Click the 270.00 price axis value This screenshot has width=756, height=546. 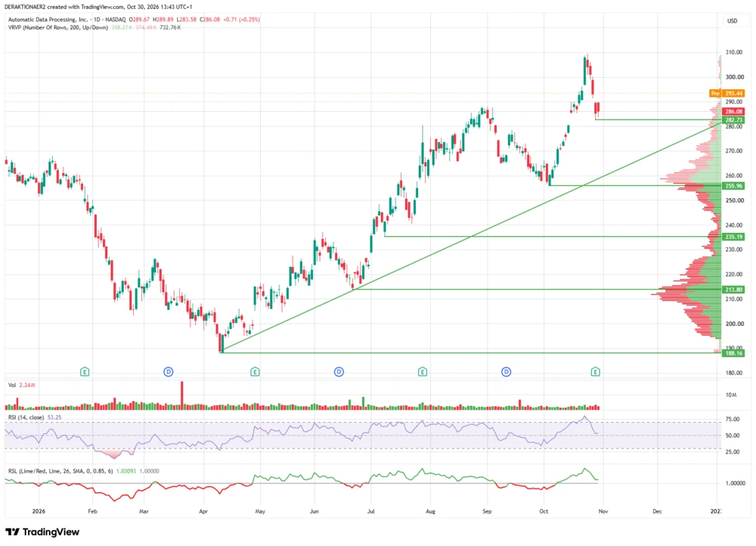coord(734,151)
